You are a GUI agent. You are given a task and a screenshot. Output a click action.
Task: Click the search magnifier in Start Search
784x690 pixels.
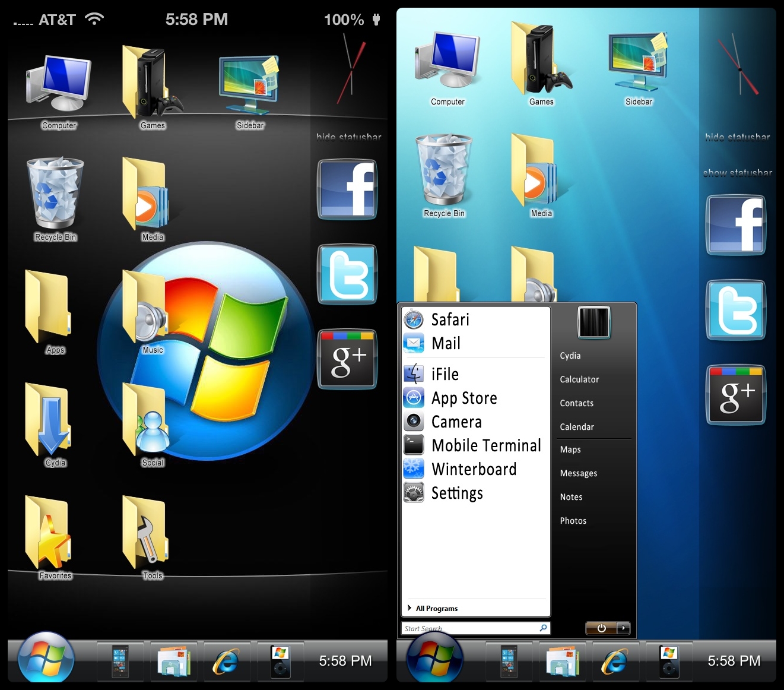(x=543, y=628)
